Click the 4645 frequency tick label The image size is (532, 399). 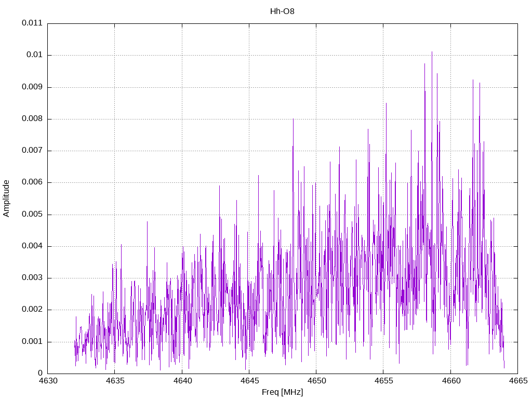[x=249, y=381]
